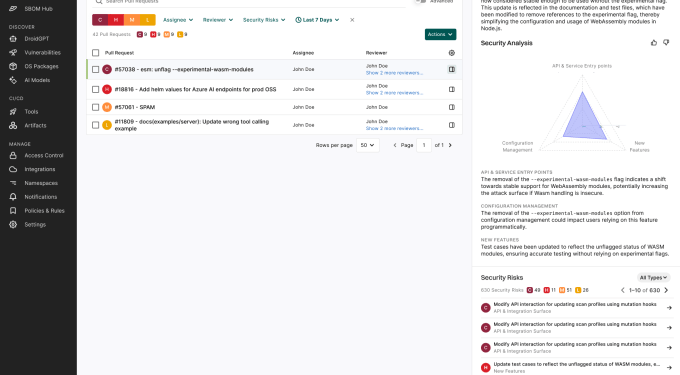Click the radar chart in Security Analysis
The width and height of the screenshot is (680, 375).
pyautogui.click(x=582, y=114)
